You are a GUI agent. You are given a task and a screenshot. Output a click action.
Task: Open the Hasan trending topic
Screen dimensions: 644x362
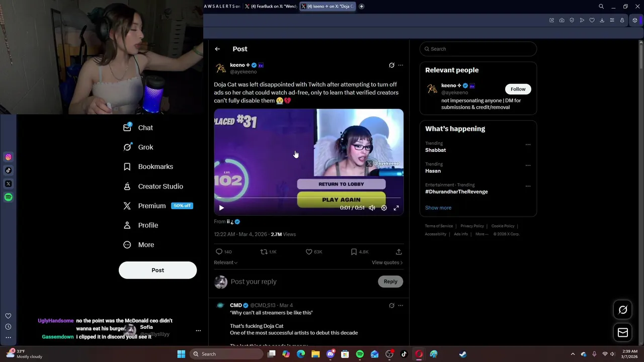433,171
